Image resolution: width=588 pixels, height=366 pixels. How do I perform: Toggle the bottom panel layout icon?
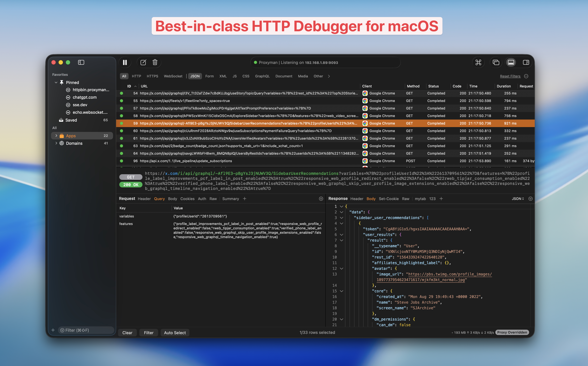pos(511,63)
